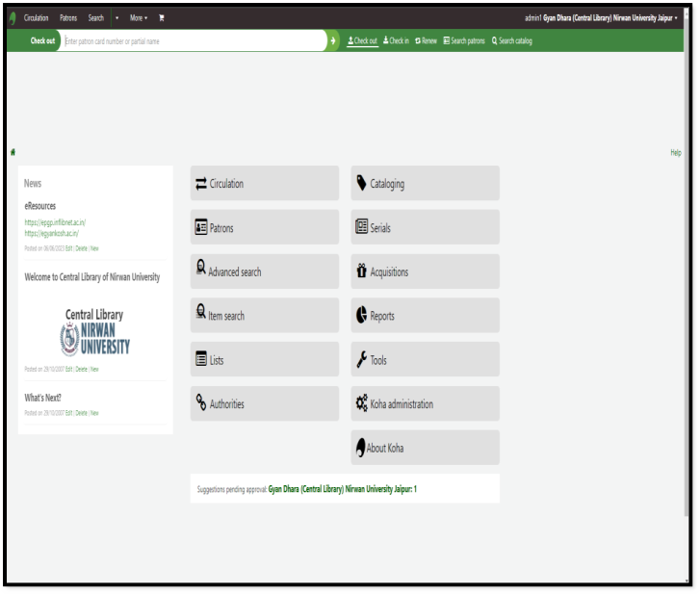Click the Item search magnifier icon
The width and height of the screenshot is (700, 594).
click(x=201, y=311)
